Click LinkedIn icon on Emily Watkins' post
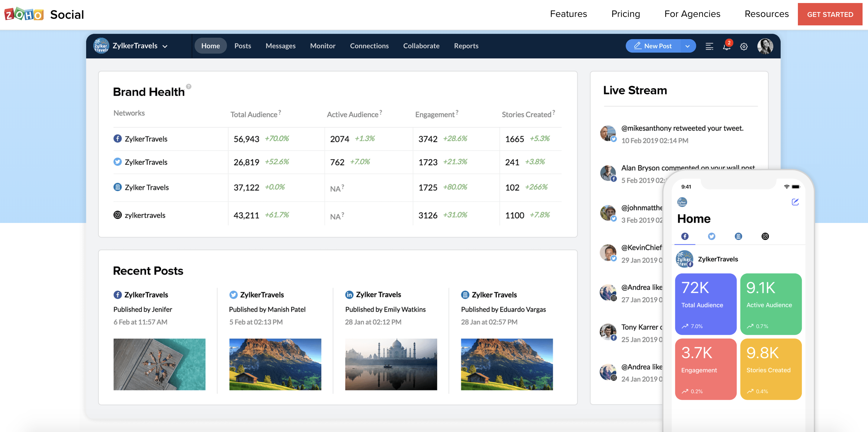 (x=349, y=295)
